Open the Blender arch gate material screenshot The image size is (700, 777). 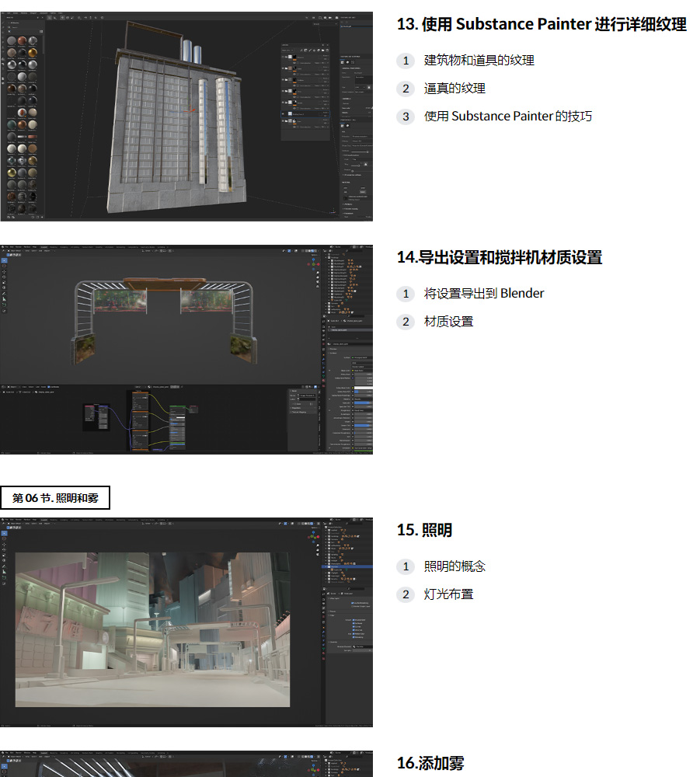[x=186, y=350]
